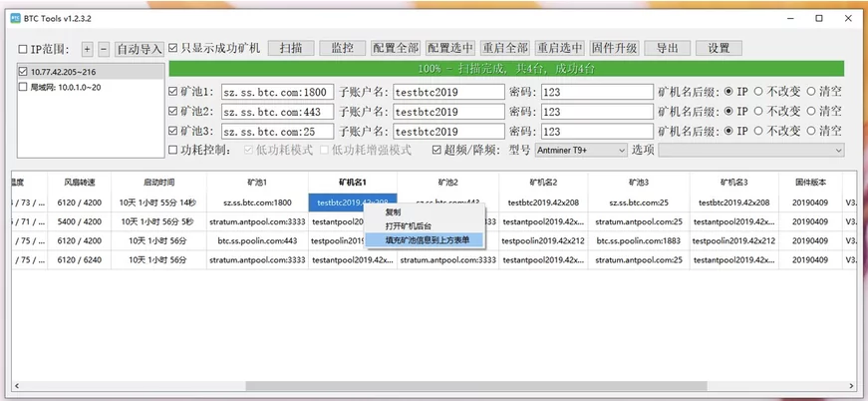Open monitoring with the 监控 button

point(343,48)
